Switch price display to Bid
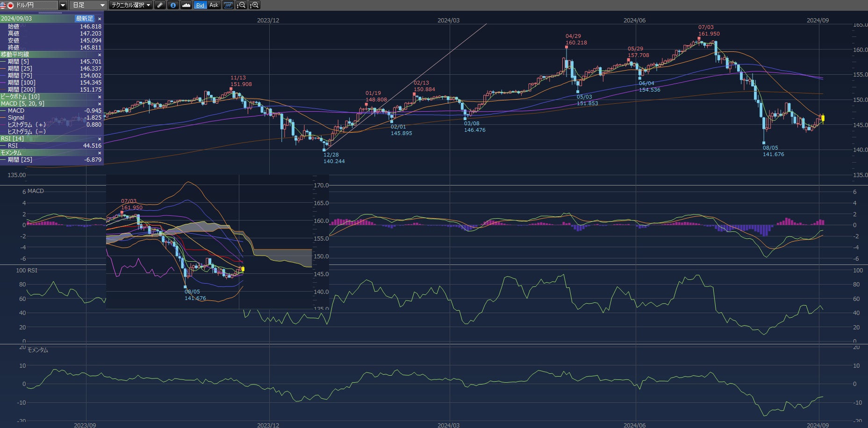The width and height of the screenshot is (868, 428). pos(200,5)
